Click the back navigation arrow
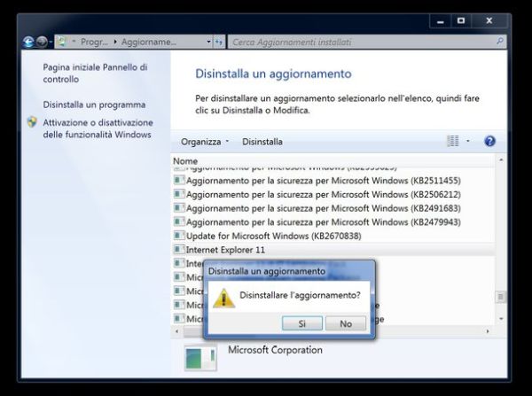The image size is (532, 396). pos(28,42)
